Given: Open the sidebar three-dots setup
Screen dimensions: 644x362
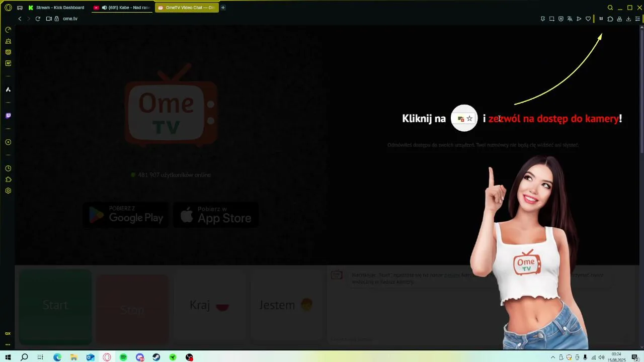Looking at the screenshot, I should (8, 344).
